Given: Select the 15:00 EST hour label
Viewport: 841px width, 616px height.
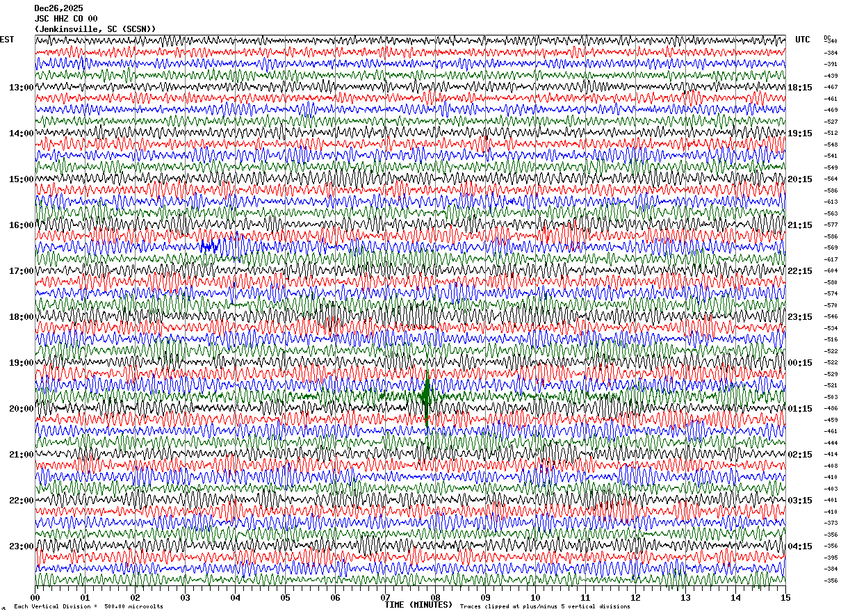Looking at the screenshot, I should [x=21, y=179].
